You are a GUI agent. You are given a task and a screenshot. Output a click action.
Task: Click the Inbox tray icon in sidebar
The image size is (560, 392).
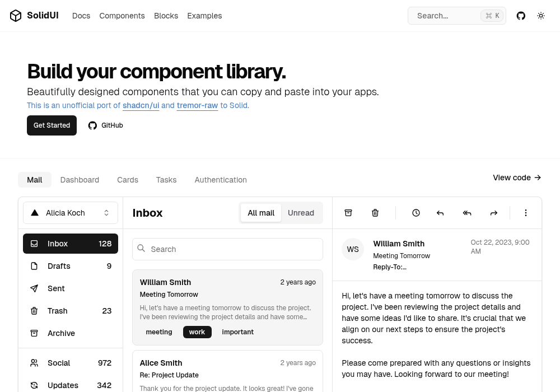34,244
